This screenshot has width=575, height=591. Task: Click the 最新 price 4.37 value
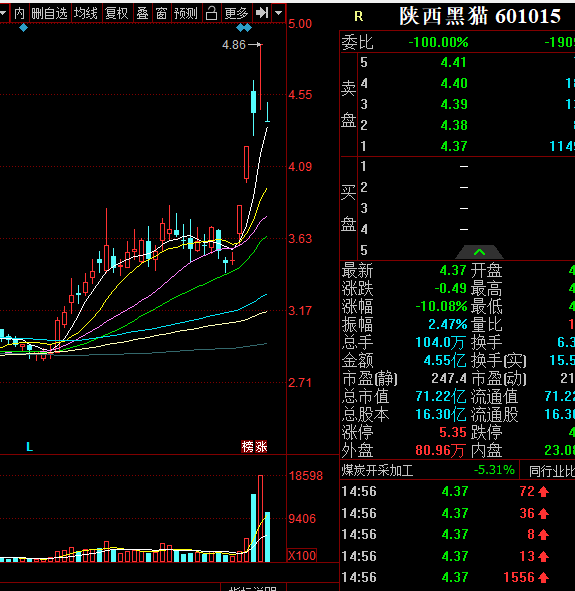point(453,270)
